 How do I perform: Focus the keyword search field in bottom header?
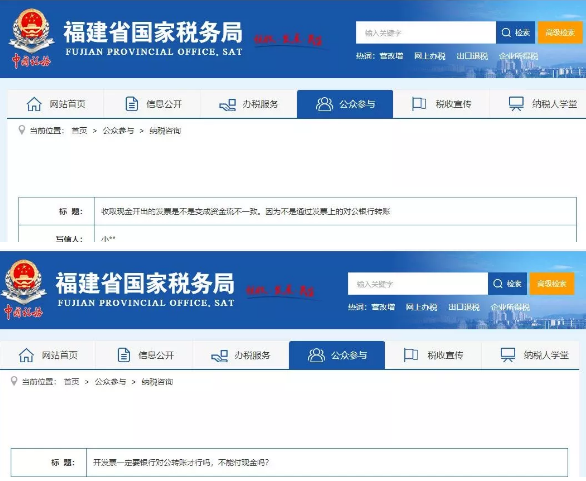point(418,284)
